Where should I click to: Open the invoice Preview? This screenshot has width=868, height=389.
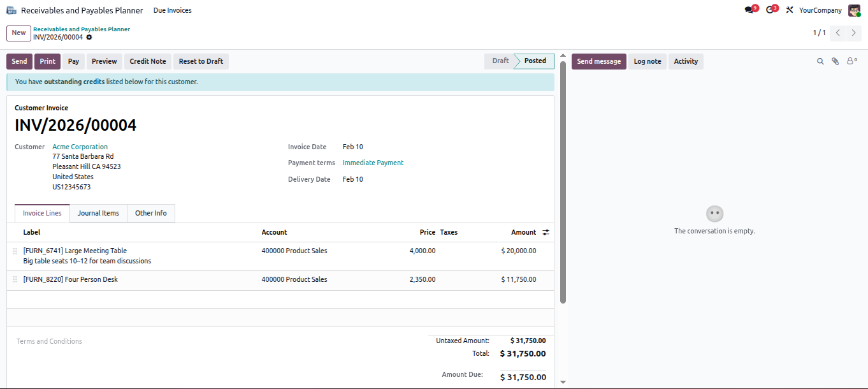coord(104,61)
